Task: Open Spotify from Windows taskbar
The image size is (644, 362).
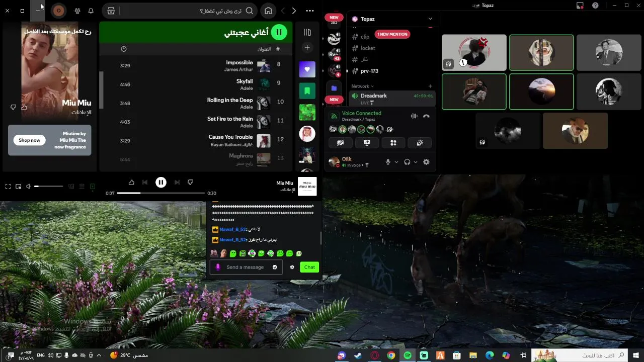Action: (x=408, y=355)
